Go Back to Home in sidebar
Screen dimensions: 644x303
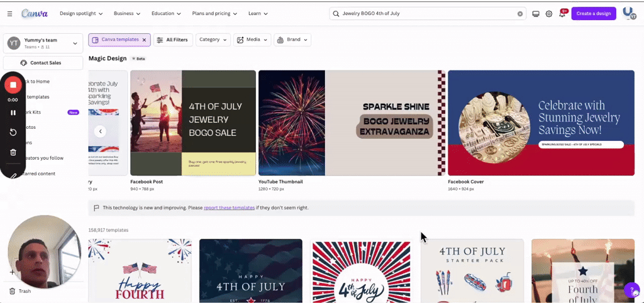coord(38,81)
